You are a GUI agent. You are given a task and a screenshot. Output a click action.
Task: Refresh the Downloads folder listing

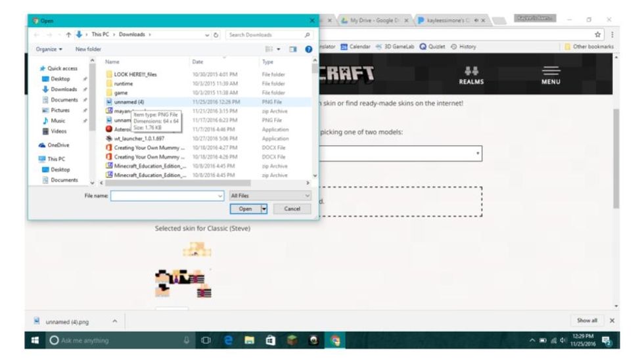coord(216,35)
